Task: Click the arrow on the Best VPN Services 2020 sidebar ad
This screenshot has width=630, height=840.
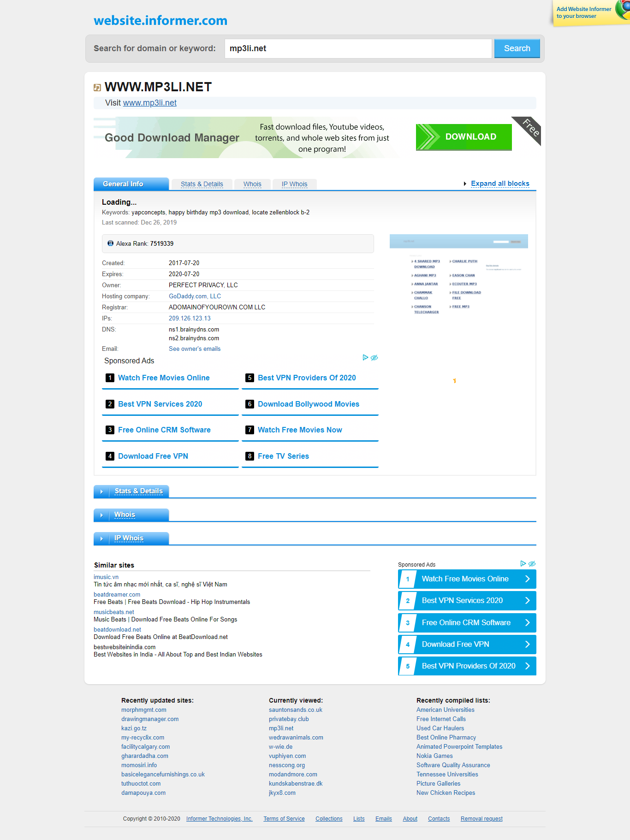Action: pyautogui.click(x=528, y=601)
